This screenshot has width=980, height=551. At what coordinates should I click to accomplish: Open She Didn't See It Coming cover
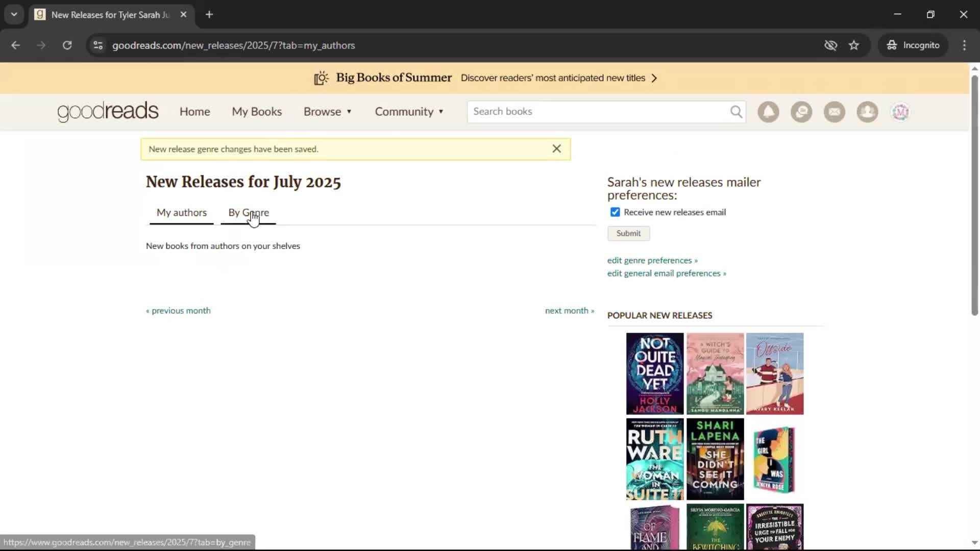[715, 459]
